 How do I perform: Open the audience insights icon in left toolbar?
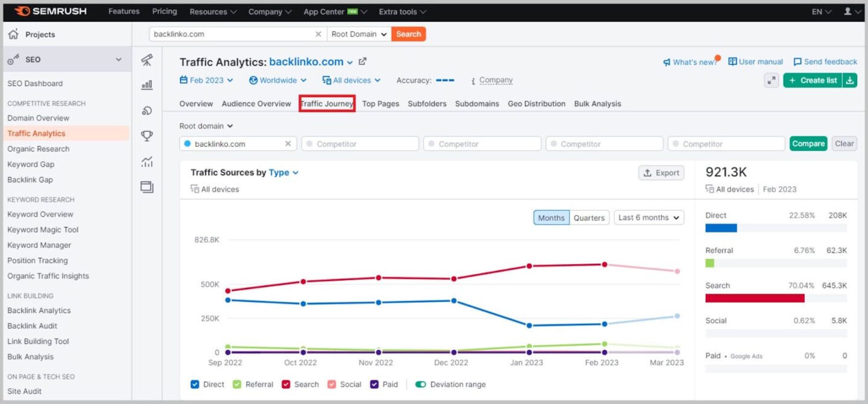click(146, 111)
